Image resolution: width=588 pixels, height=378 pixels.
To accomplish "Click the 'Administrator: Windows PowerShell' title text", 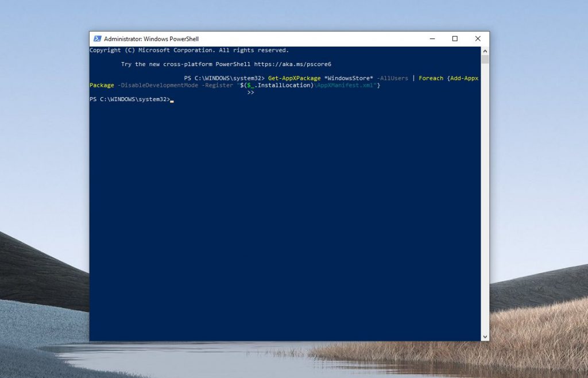I will click(151, 39).
